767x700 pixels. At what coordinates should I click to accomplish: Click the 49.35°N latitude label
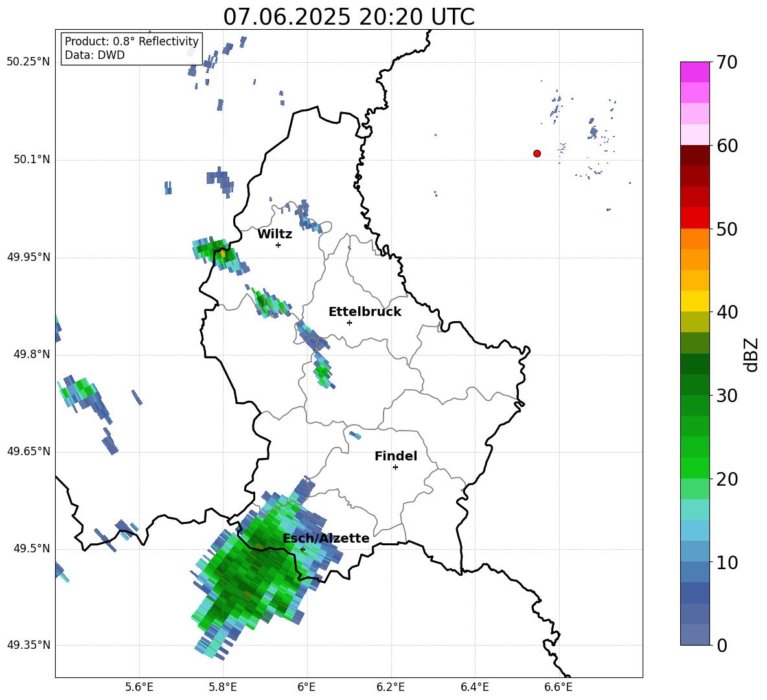pyautogui.click(x=29, y=645)
